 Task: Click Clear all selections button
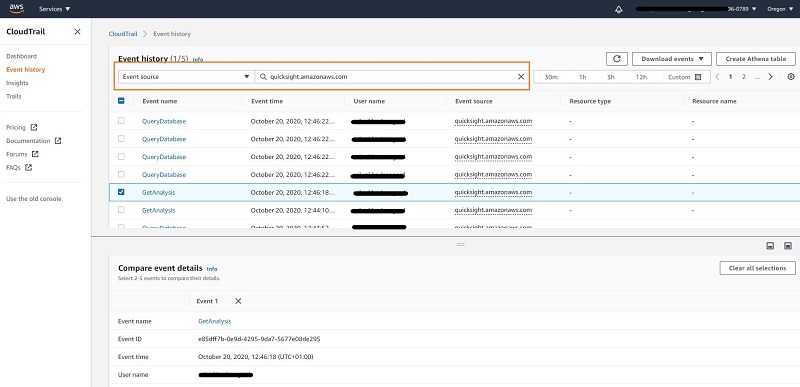point(757,268)
